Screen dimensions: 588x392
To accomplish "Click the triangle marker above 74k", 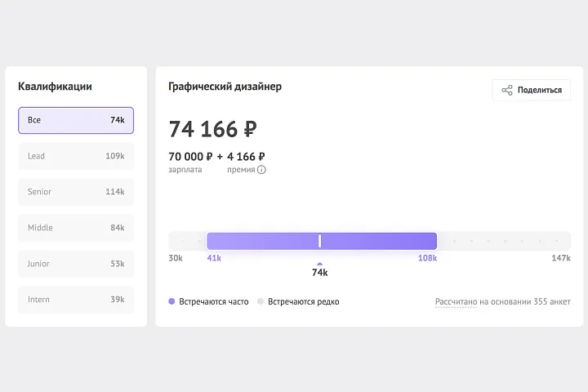I will click(x=319, y=263).
